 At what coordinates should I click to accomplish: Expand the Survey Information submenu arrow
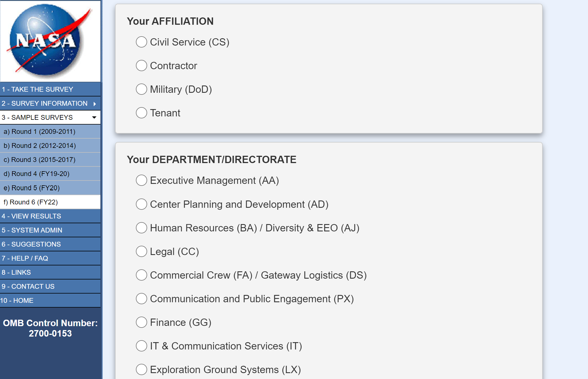pos(95,104)
